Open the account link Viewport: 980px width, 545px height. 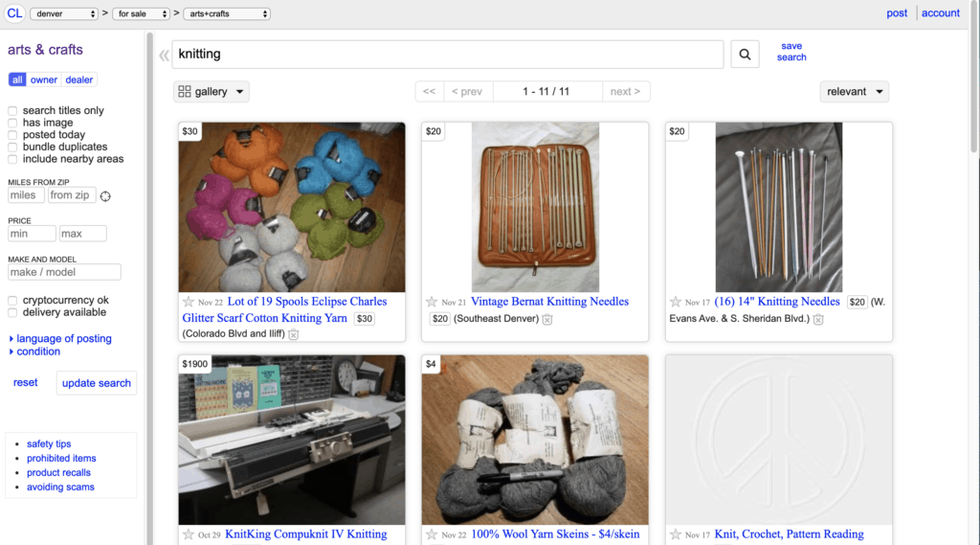(940, 13)
